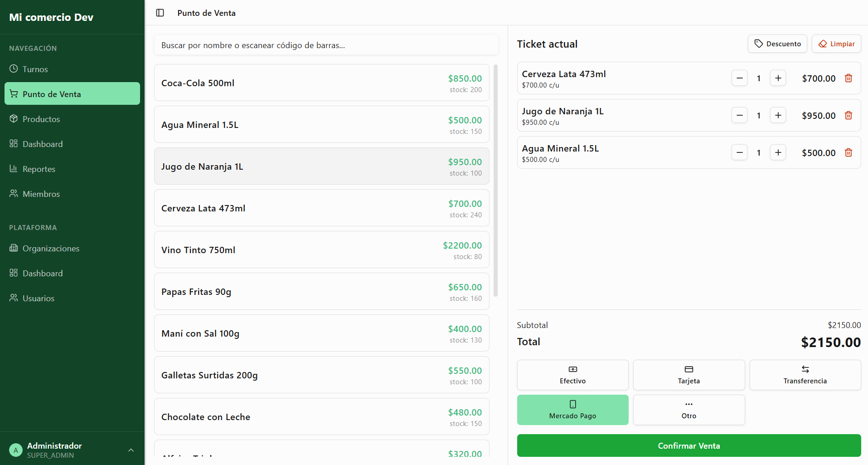
Task: Open Dashboard under Plataforma
Action: click(x=72, y=273)
